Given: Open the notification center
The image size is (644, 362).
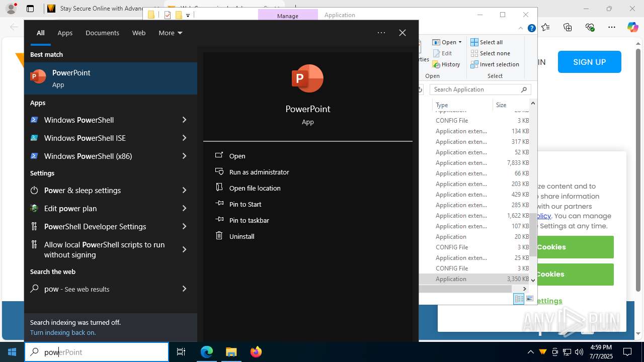Looking at the screenshot, I should pos(627,352).
